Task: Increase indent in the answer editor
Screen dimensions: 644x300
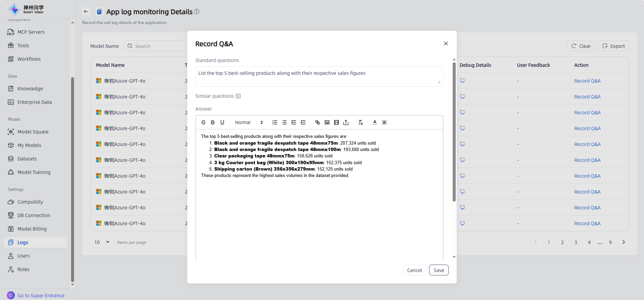Action: tap(303, 122)
